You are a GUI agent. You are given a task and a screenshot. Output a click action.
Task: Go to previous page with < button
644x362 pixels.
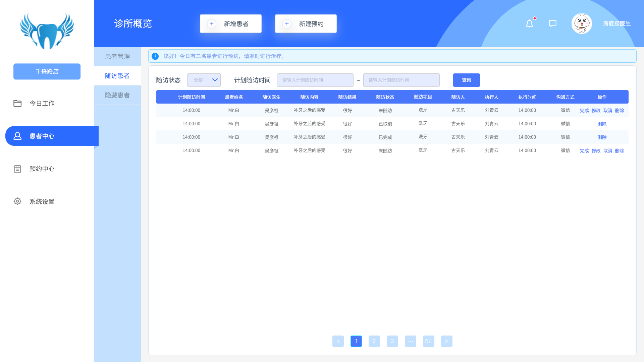point(338,341)
